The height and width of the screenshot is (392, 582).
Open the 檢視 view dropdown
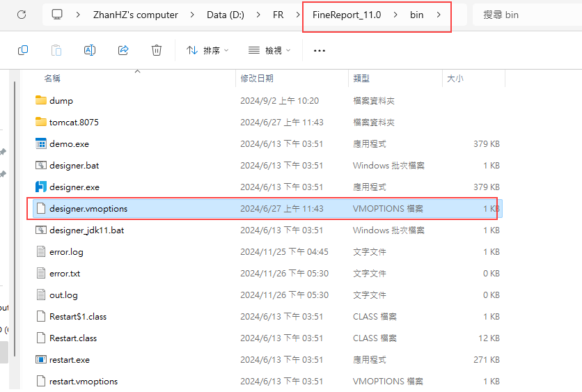click(x=269, y=51)
